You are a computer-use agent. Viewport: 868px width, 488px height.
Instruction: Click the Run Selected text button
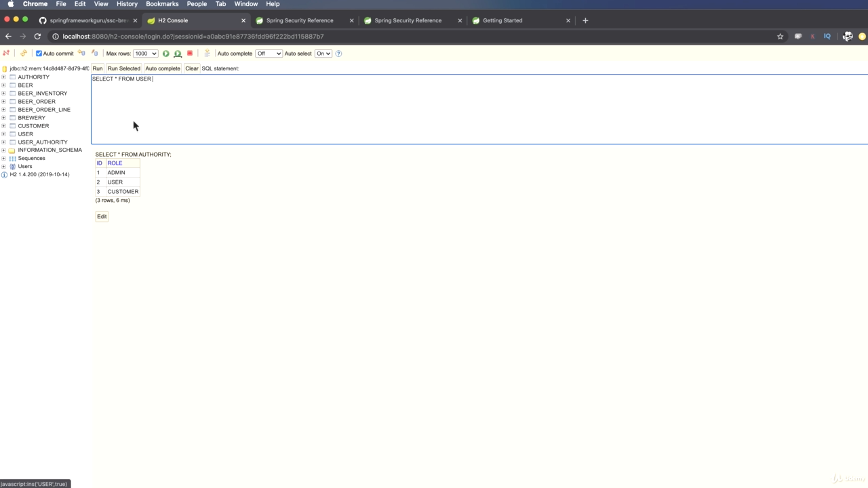[x=123, y=68]
